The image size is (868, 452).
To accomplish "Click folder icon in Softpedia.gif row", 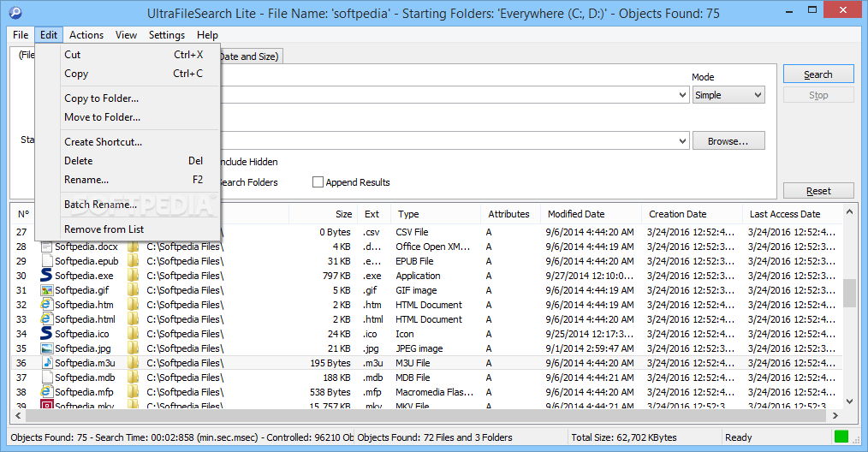I will (134, 290).
